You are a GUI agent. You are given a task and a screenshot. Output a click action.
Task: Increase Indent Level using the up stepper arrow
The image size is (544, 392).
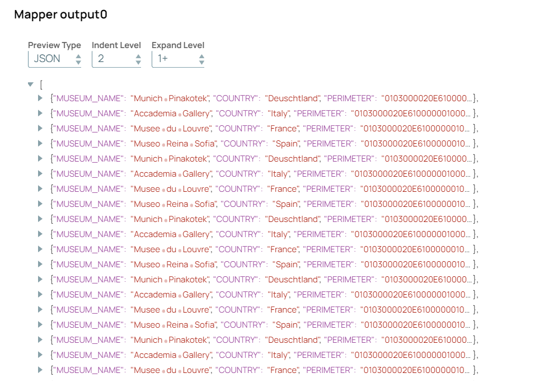coord(139,55)
